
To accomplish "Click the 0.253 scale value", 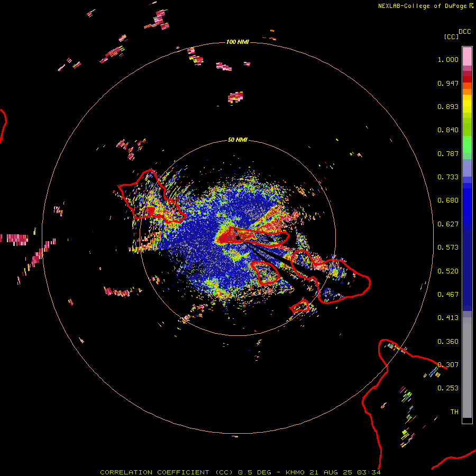I will point(448,388).
